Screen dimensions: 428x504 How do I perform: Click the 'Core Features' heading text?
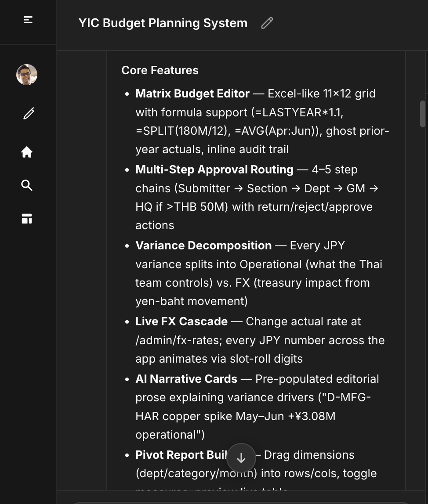point(160,70)
